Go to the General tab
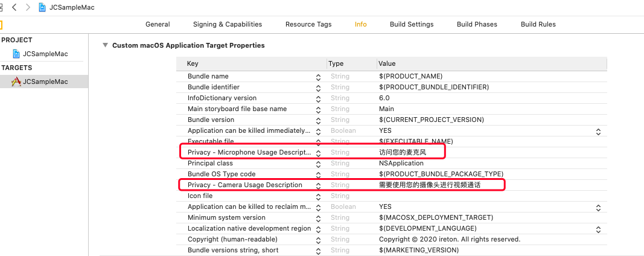Image resolution: width=644 pixels, height=256 pixels. (158, 24)
